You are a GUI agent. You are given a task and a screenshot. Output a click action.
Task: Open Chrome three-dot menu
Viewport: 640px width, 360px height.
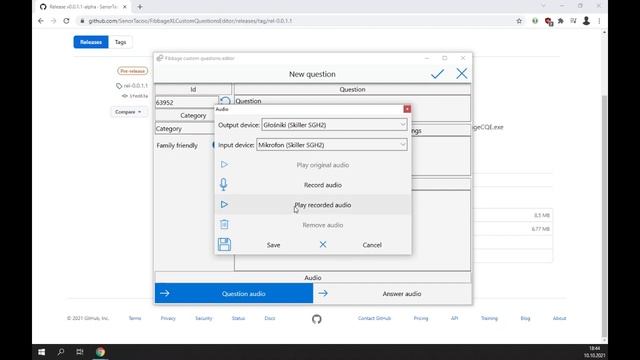[599, 21]
